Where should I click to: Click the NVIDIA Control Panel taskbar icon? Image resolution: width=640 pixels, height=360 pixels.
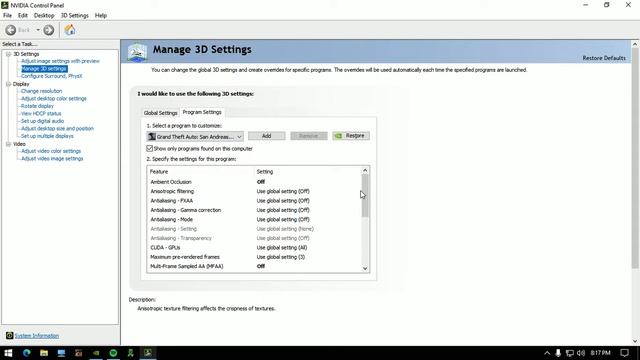(148, 353)
